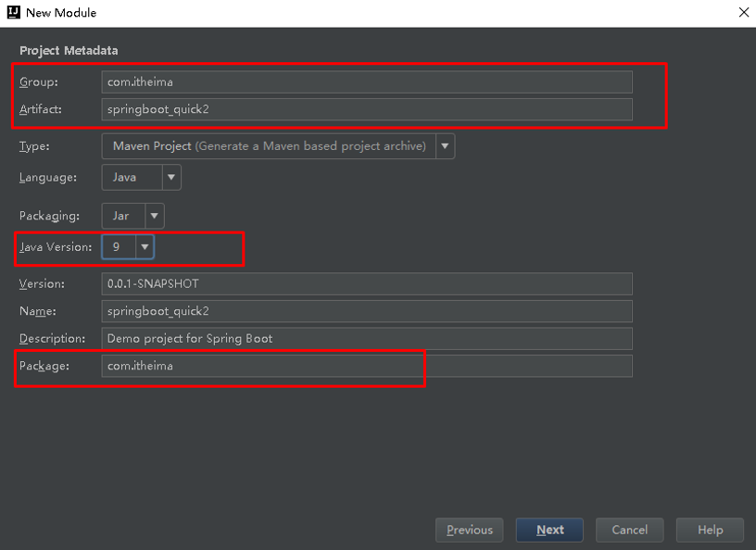The image size is (756, 550).
Task: Click the Group label
Action: (x=39, y=82)
